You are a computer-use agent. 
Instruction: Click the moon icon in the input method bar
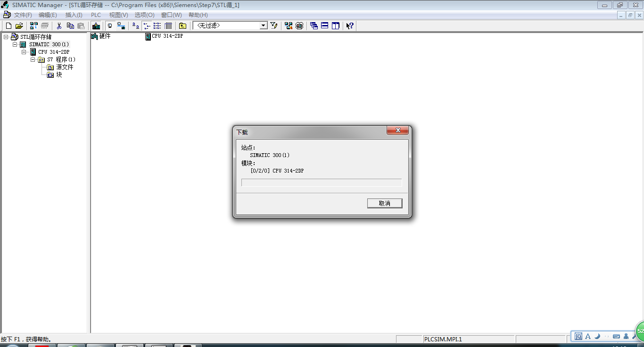pyautogui.click(x=597, y=336)
